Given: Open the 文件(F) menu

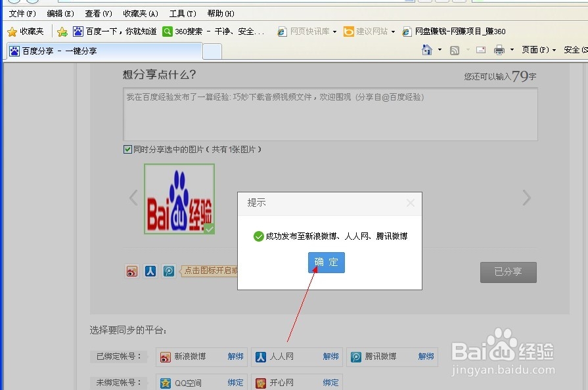Looking at the screenshot, I should coord(22,14).
